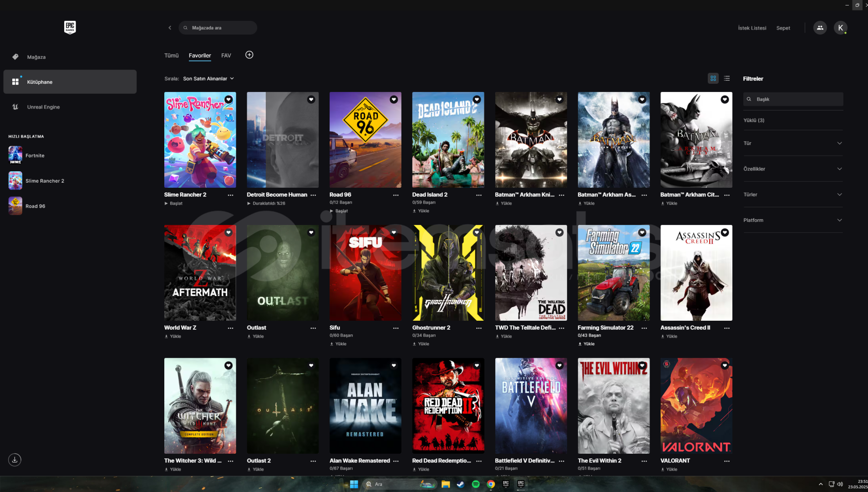Resume paused Detroit download
This screenshot has width=868, height=492.
tap(266, 204)
